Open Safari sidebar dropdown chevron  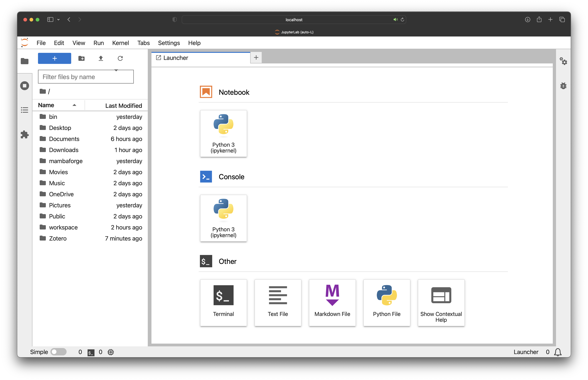tap(58, 20)
